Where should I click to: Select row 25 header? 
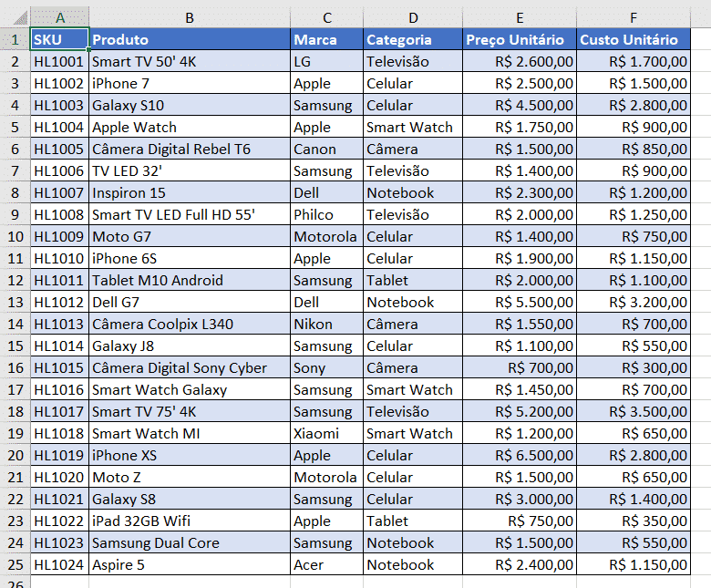coord(15,564)
